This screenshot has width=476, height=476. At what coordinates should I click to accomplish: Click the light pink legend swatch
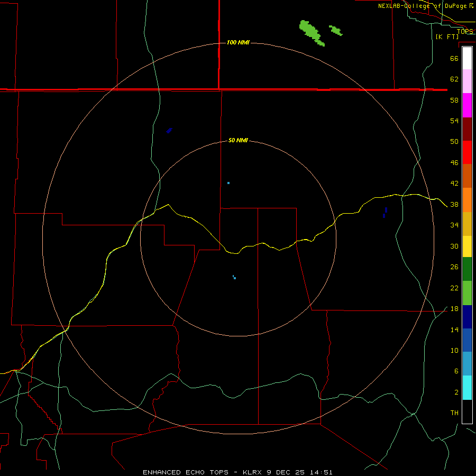pyautogui.click(x=467, y=81)
